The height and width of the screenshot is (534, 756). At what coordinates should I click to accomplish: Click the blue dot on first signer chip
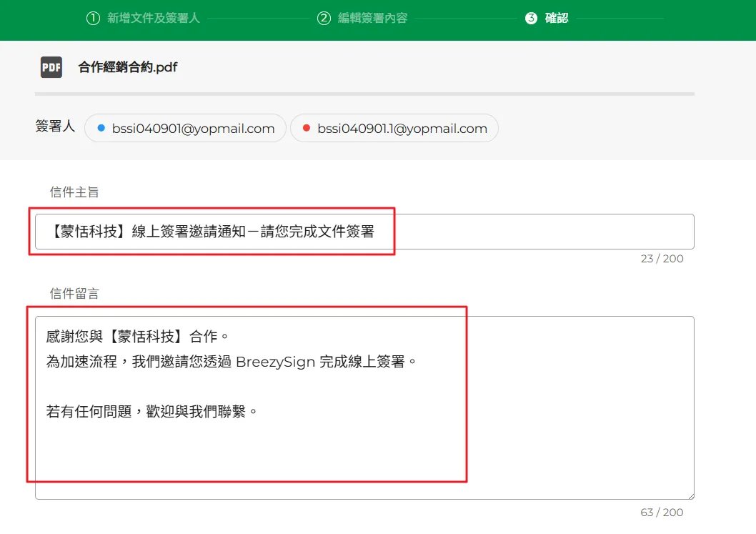tap(101, 129)
